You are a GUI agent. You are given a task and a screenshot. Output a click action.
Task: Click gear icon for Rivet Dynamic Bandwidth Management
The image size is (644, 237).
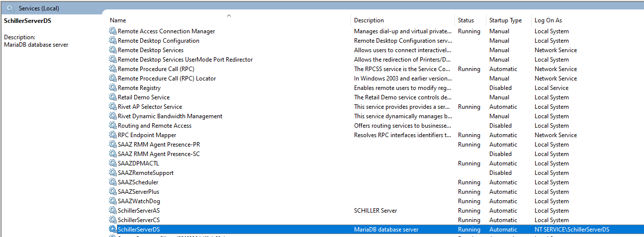pos(113,116)
